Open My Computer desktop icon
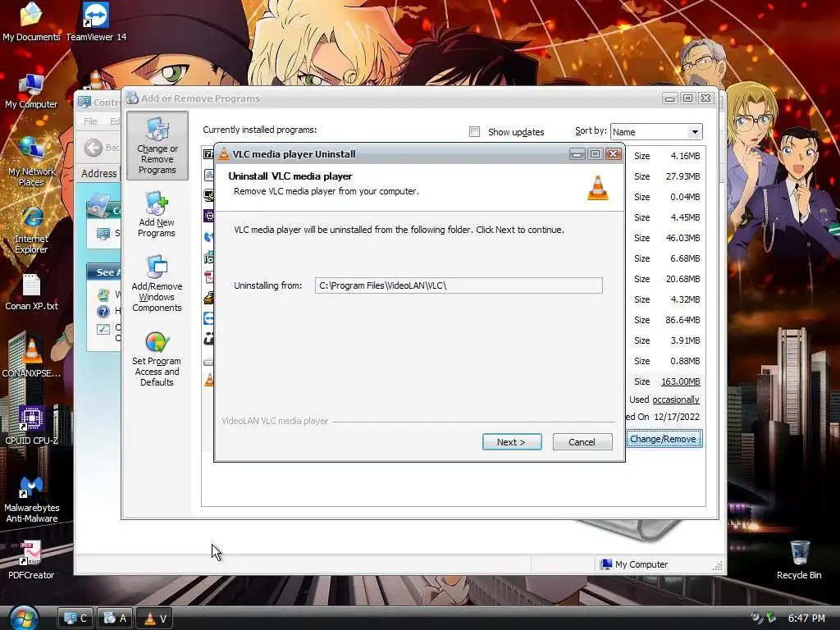840x630 pixels. pyautogui.click(x=31, y=91)
